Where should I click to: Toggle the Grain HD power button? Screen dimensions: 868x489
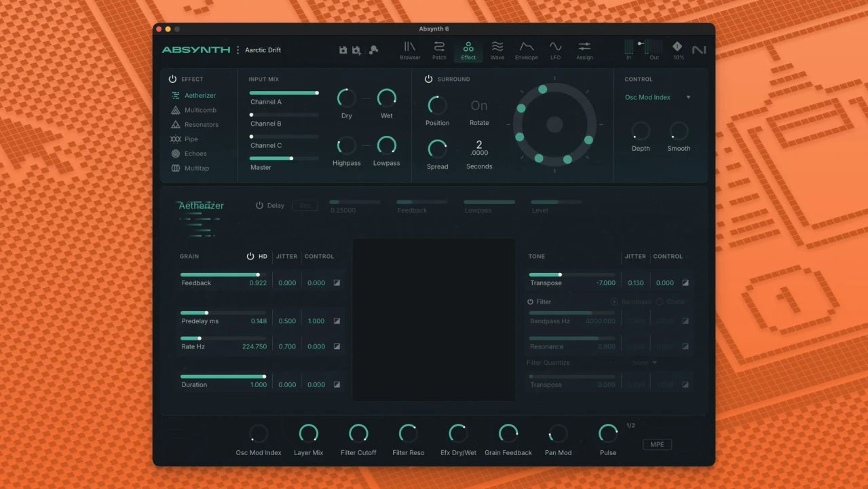click(x=250, y=257)
